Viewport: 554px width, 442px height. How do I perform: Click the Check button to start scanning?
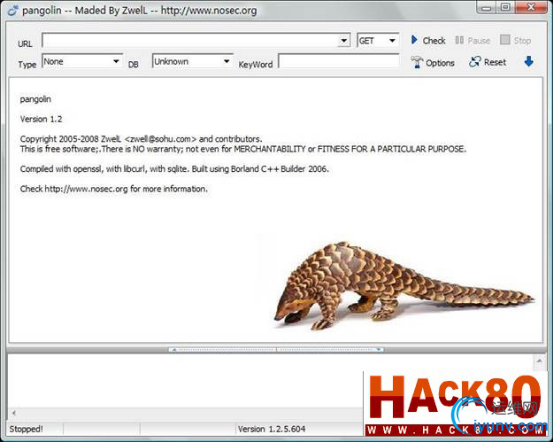[x=428, y=41]
